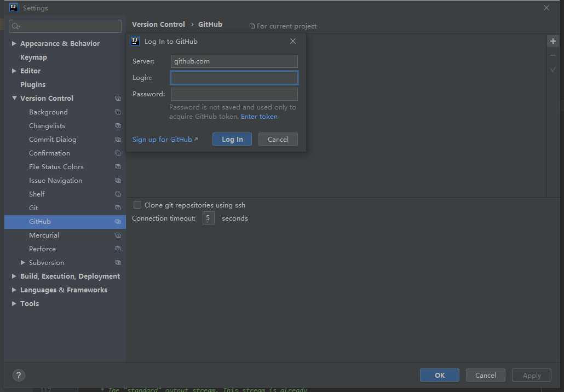Image resolution: width=564 pixels, height=392 pixels.
Task: Click Version Control in the breadcrumb
Action: [158, 24]
